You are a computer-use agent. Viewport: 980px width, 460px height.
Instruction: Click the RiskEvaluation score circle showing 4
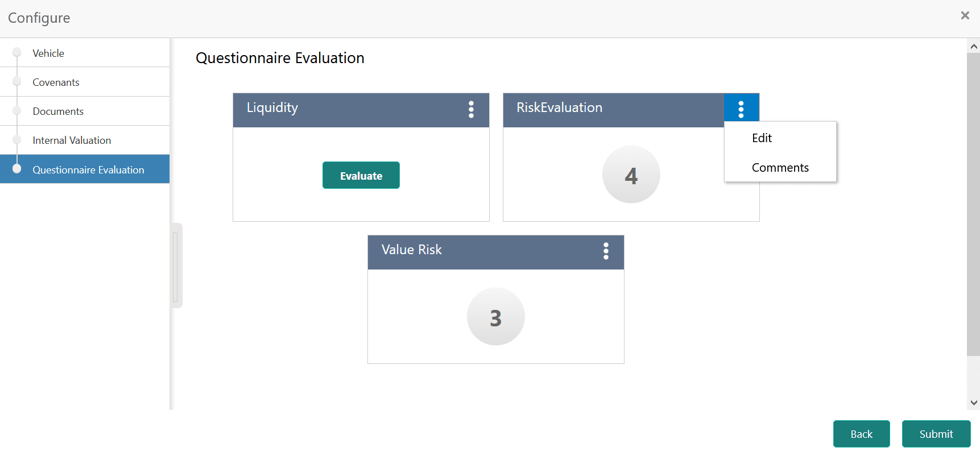click(x=631, y=175)
